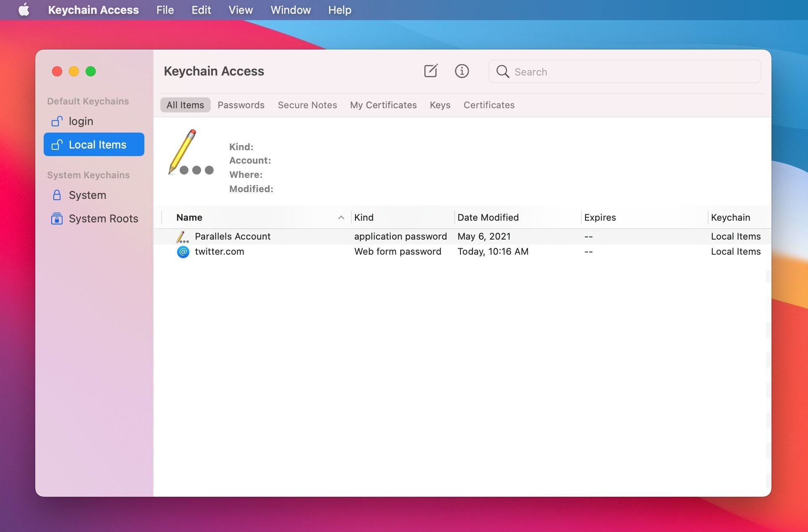Create a new keychain item using the compose icon
This screenshot has width=808, height=532.
coord(431,71)
